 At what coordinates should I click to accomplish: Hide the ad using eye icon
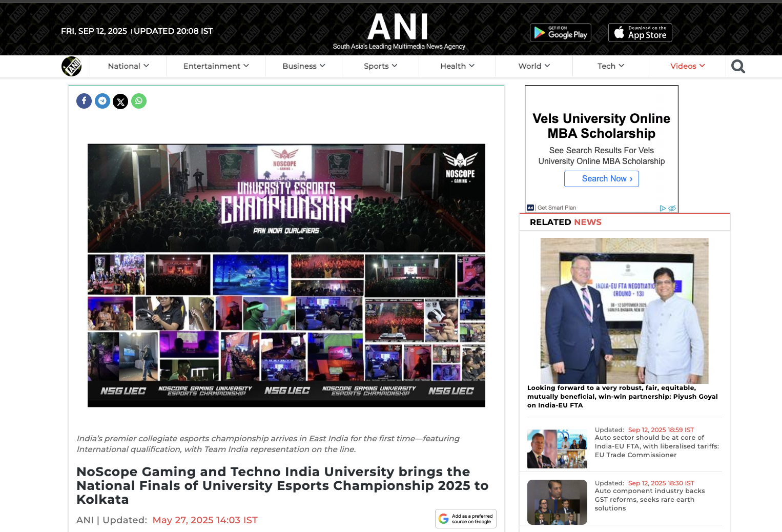(672, 208)
